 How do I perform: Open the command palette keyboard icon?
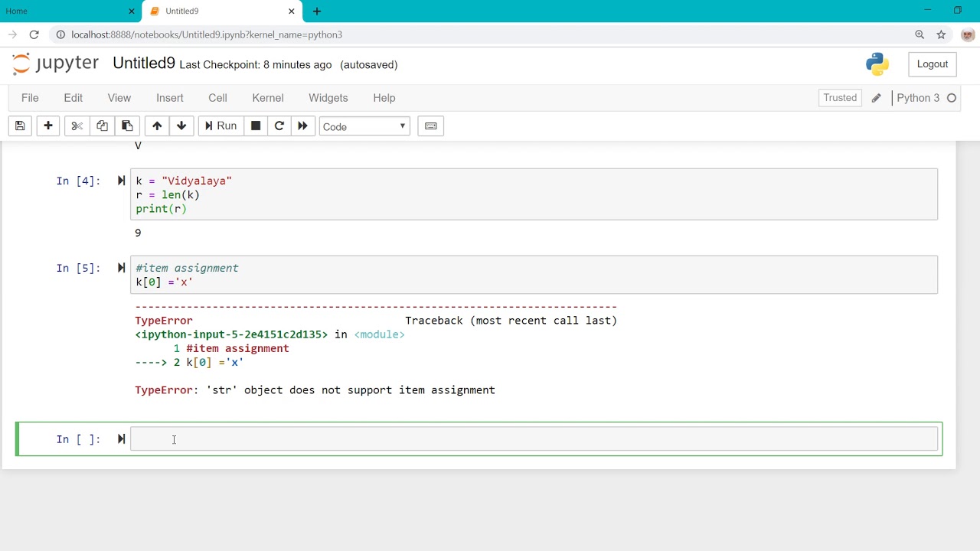pos(431,126)
